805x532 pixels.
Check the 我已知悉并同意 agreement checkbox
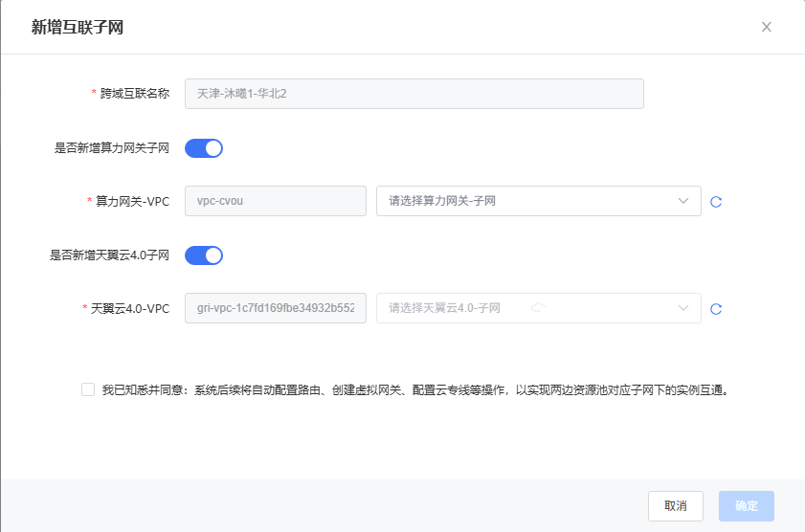click(x=88, y=389)
